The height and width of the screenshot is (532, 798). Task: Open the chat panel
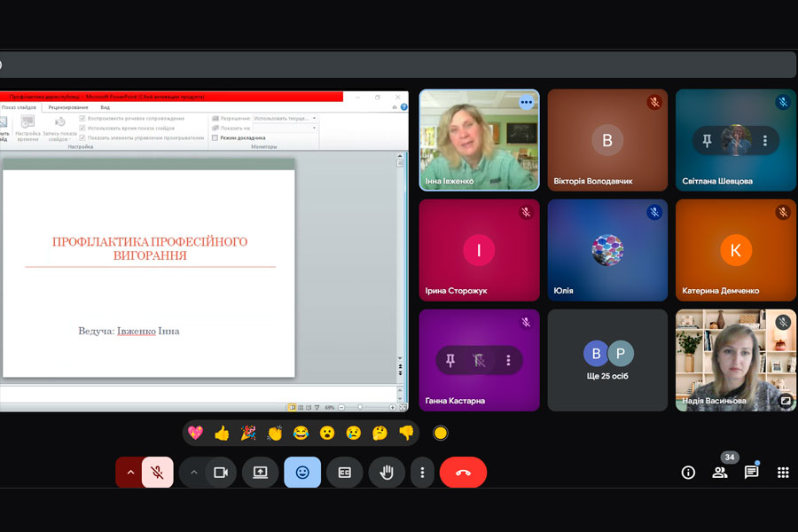[x=751, y=473]
